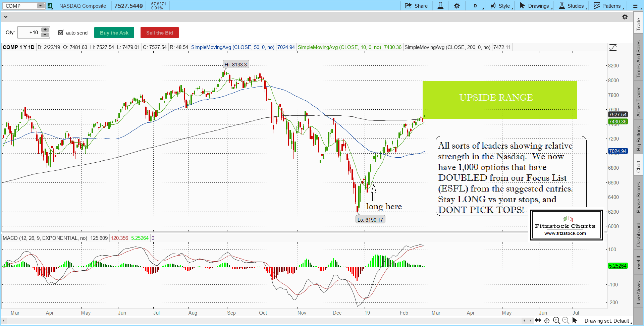
Task: Click the crosshair pan icon
Action: pos(547,320)
